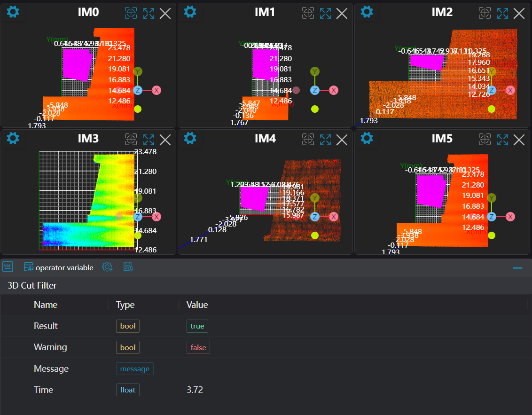Image resolution: width=532 pixels, height=415 pixels.
Task: Expand IM4 viewer to fullscreen
Action: coord(325,140)
